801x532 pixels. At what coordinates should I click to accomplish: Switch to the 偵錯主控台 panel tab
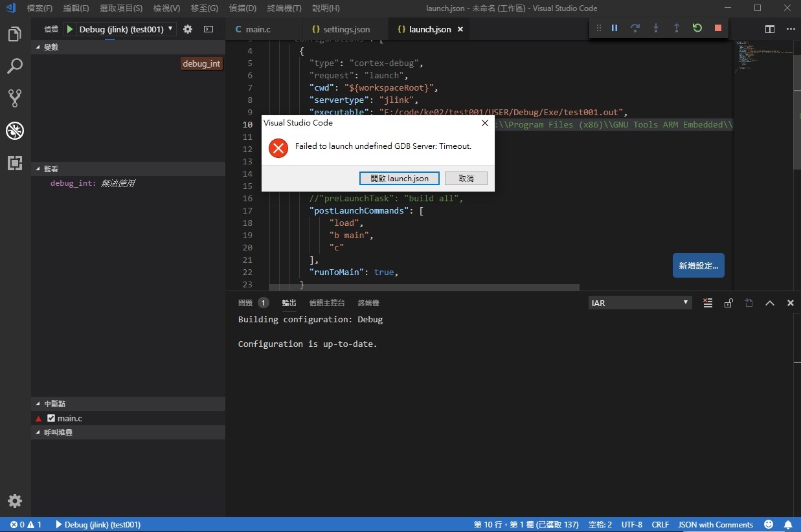[x=327, y=303]
